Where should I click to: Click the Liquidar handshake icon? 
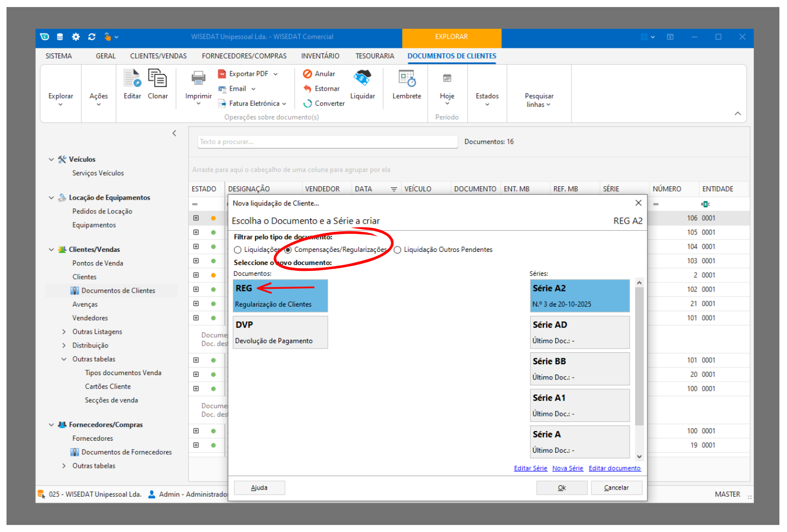[x=362, y=78]
